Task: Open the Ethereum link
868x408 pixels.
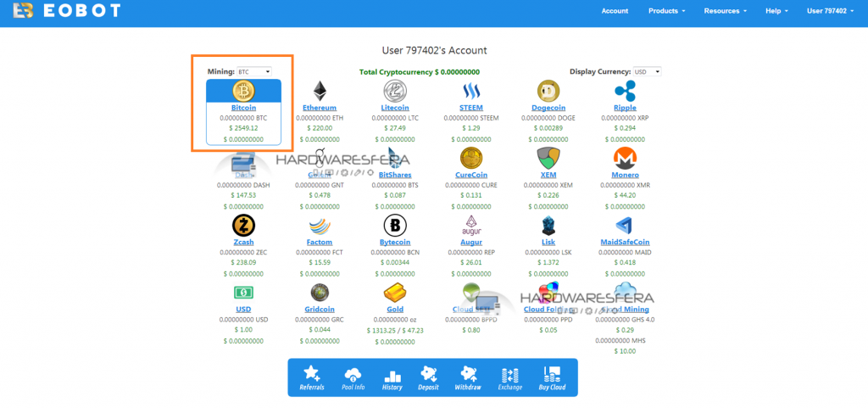Action: 320,108
